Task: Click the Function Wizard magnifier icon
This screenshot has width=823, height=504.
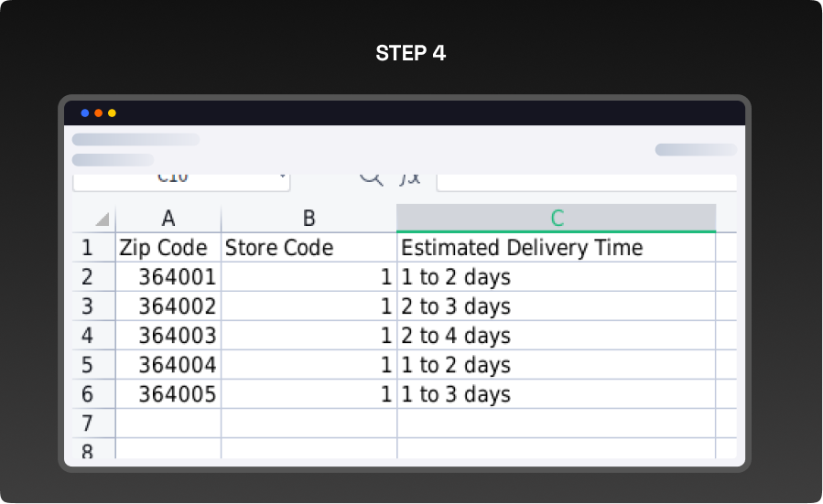Action: [x=370, y=177]
